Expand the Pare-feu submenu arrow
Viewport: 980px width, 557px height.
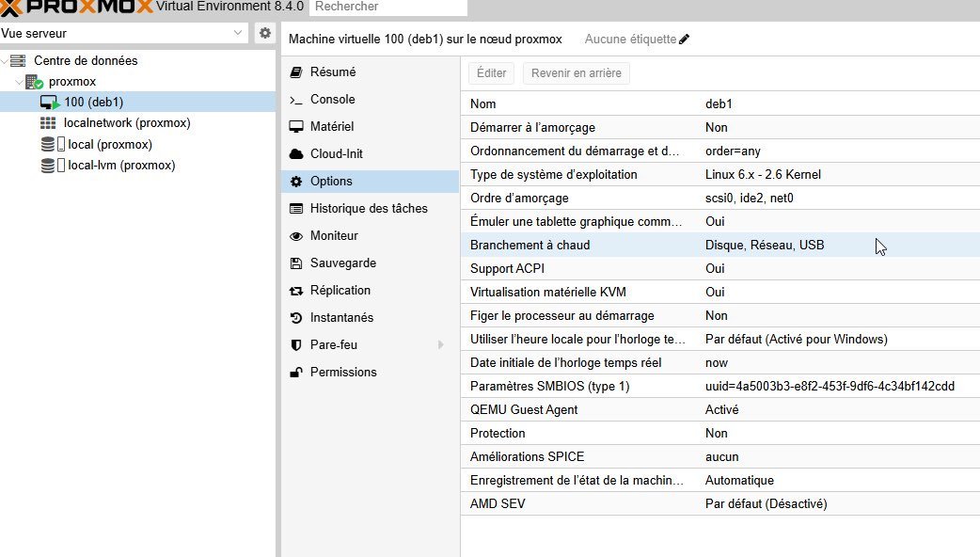pos(441,345)
